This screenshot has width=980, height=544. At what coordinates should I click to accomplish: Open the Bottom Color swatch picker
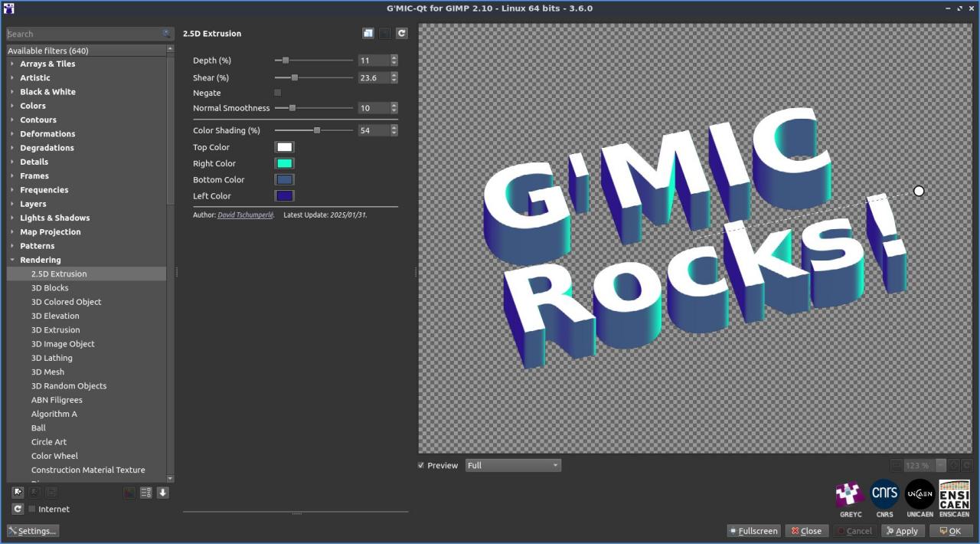pos(284,179)
